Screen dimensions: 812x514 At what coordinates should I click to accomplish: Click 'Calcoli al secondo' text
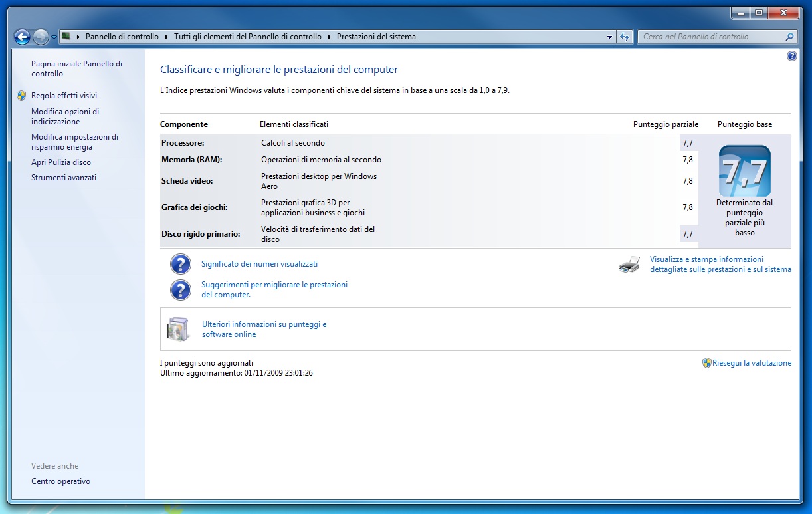(x=293, y=143)
